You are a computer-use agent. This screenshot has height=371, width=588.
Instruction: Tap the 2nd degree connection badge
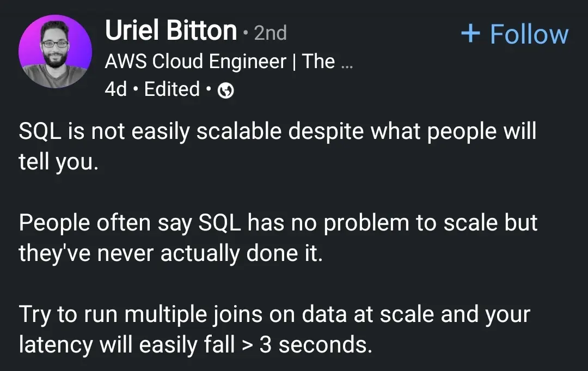pos(270,33)
